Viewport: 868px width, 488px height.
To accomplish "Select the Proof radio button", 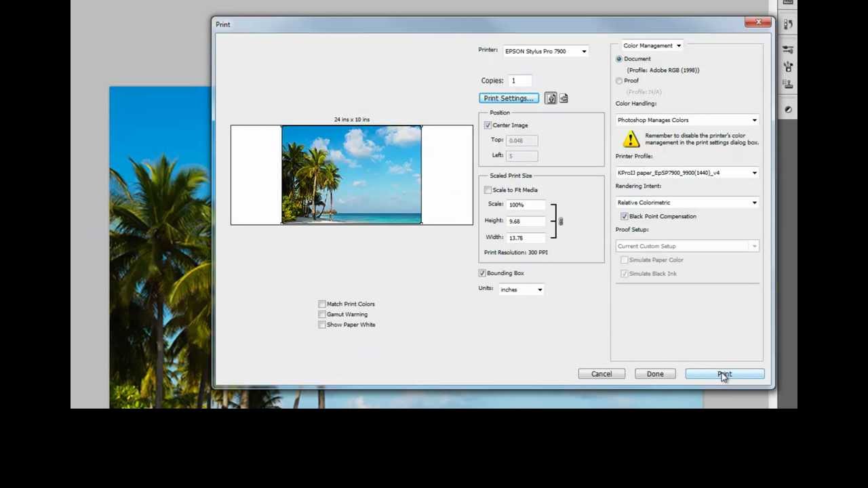I will coord(619,81).
